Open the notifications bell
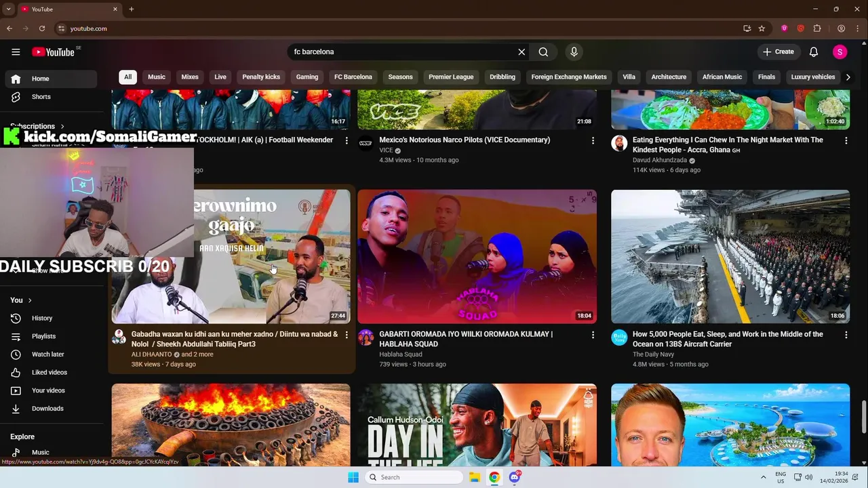Image resolution: width=868 pixels, height=488 pixels. click(x=814, y=52)
